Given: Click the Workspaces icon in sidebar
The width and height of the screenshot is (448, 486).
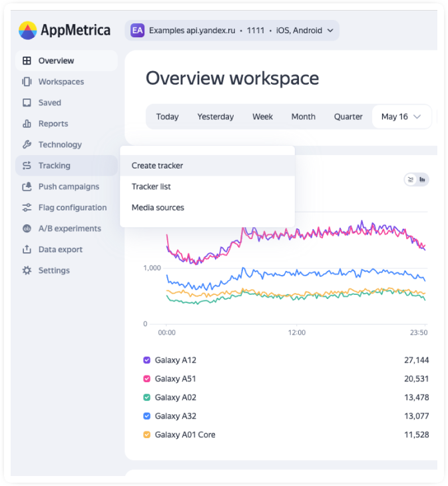Looking at the screenshot, I should click(x=27, y=82).
